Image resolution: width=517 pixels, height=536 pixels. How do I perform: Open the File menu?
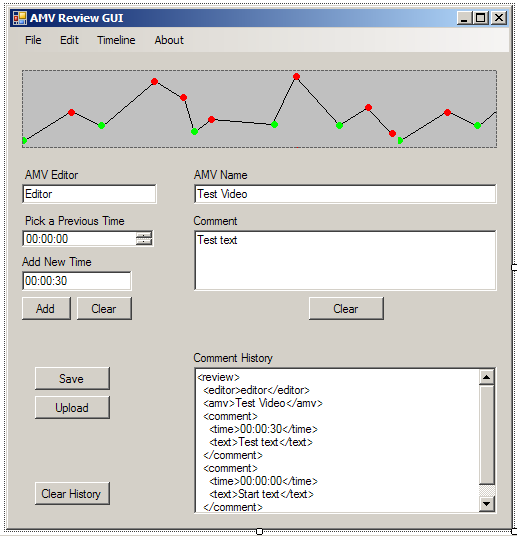33,40
